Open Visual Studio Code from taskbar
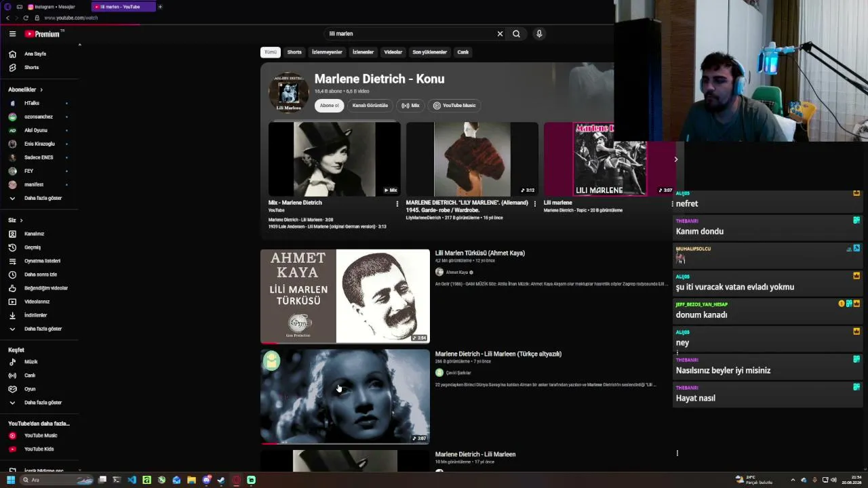Screen dimensions: 868x488 [x=132, y=480]
